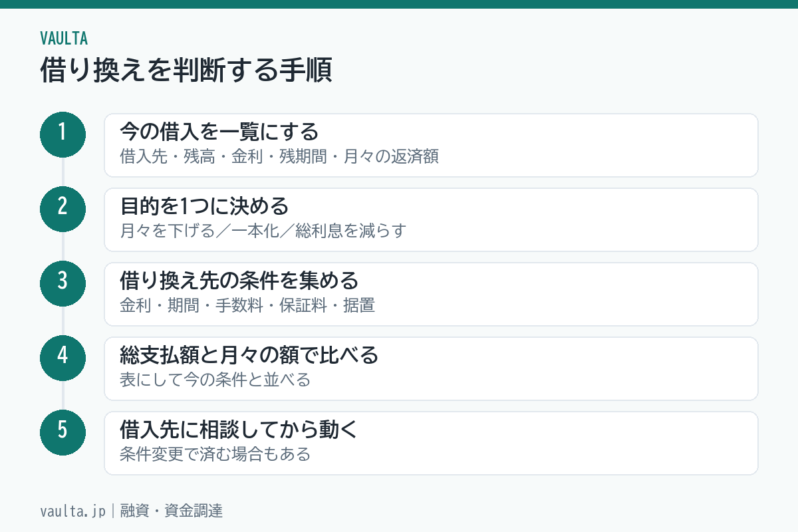Select the 借入先に相談してから動く card

(x=431, y=443)
